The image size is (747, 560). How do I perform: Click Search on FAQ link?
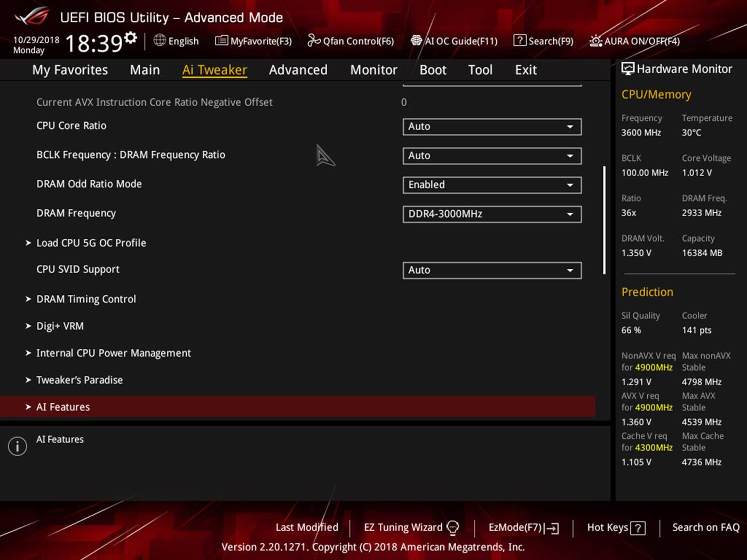point(705,527)
